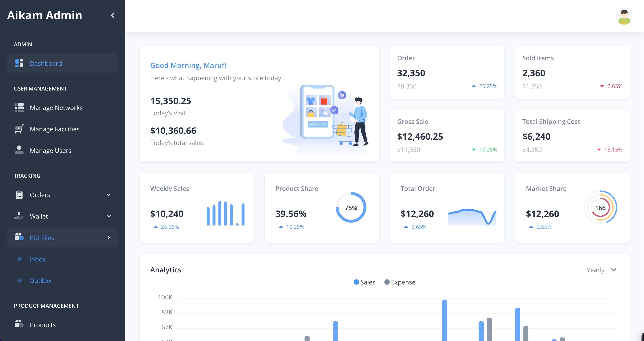The width and height of the screenshot is (644, 341).
Task: Click the Manage Facilities cart icon
Action: [19, 129]
